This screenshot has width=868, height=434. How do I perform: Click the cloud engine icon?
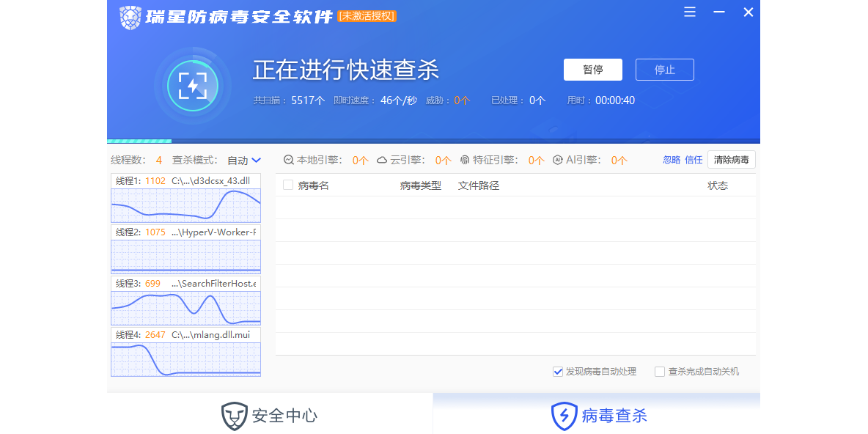[382, 160]
